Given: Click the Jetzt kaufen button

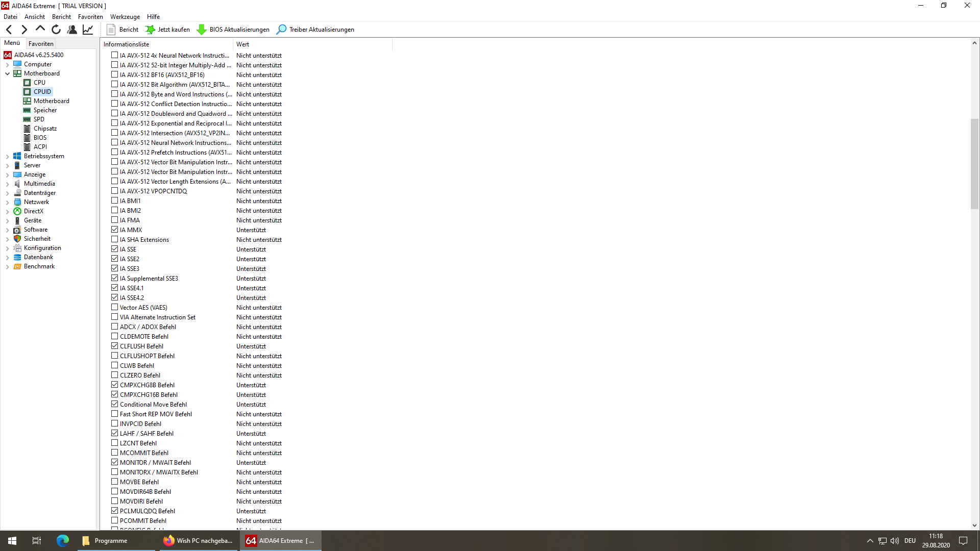Looking at the screenshot, I should tap(168, 30).
